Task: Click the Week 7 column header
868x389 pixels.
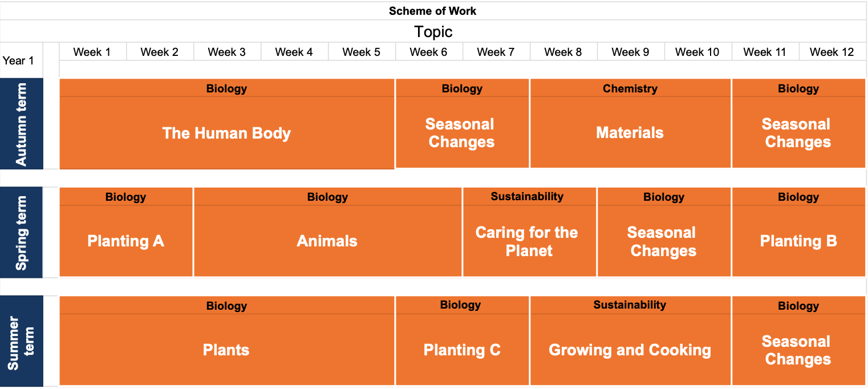Action: pyautogui.click(x=496, y=52)
